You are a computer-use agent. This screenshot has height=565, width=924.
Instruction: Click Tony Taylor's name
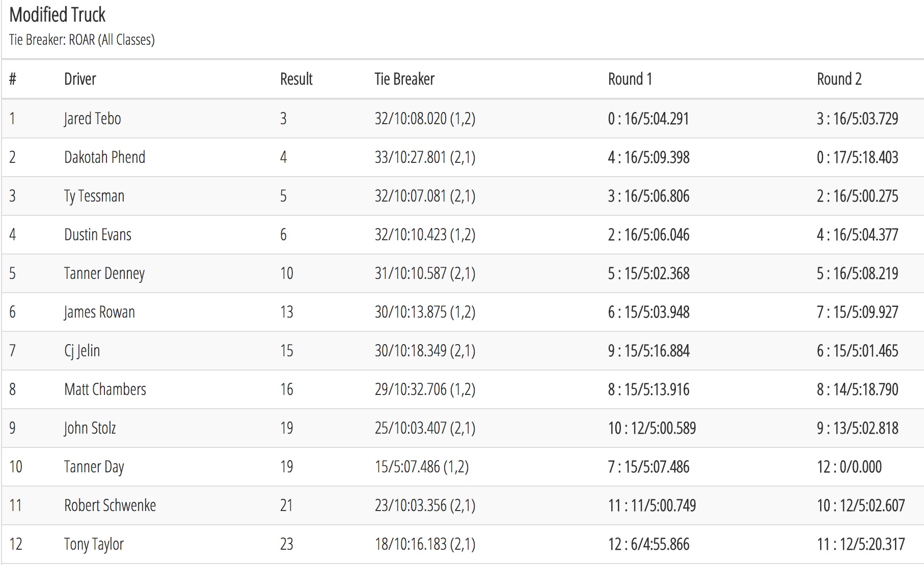(x=94, y=544)
